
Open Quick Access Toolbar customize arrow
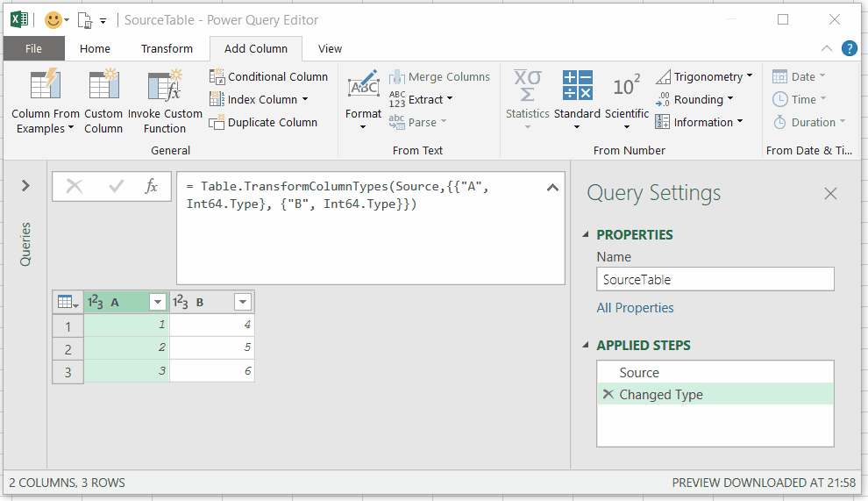click(x=103, y=21)
